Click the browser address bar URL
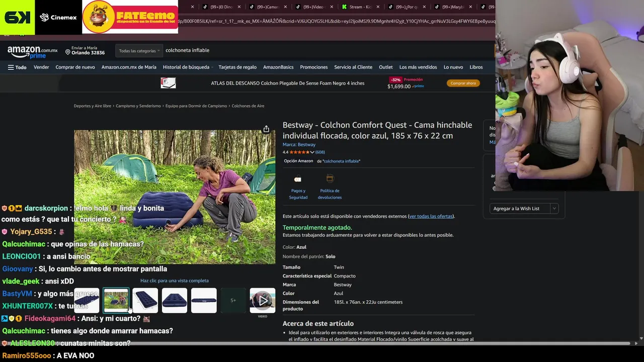Screen dimensions: 644x362 [x=336, y=21]
